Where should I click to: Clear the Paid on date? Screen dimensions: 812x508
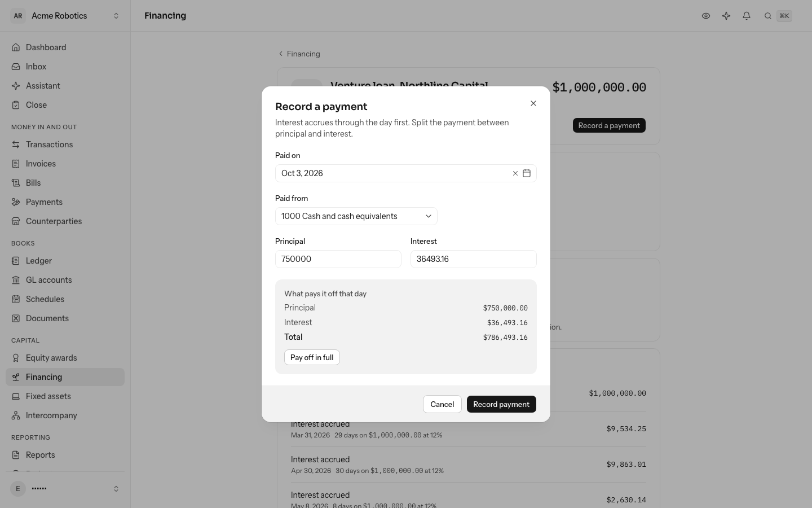pos(515,173)
